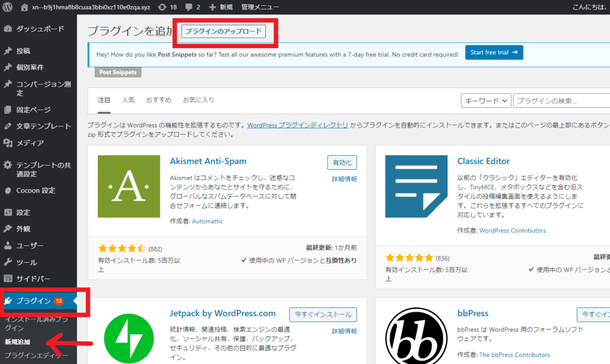The image size is (610, 364).
Task: Select the 注目 tab
Action: 104,100
